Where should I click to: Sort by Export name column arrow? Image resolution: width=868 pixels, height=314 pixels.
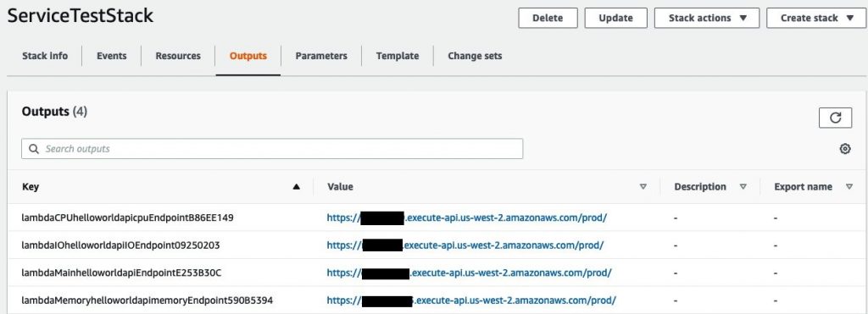849,187
